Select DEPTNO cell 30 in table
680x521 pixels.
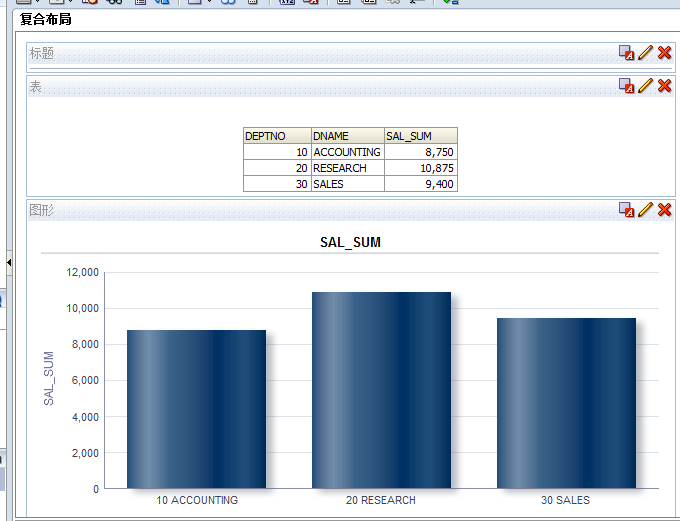(277, 184)
